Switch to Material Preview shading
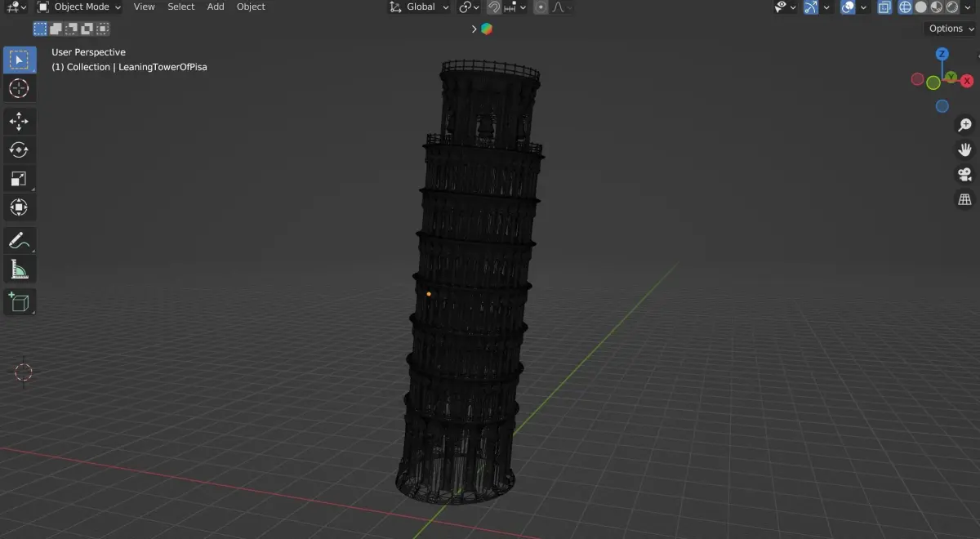The width and height of the screenshot is (980, 539). 937,7
